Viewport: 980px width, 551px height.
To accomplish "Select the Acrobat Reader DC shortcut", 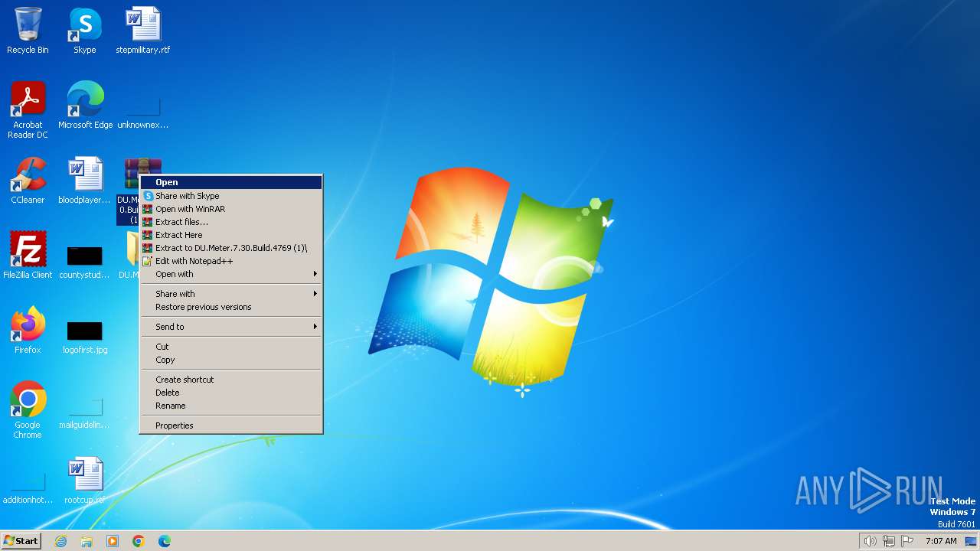I will [x=28, y=110].
